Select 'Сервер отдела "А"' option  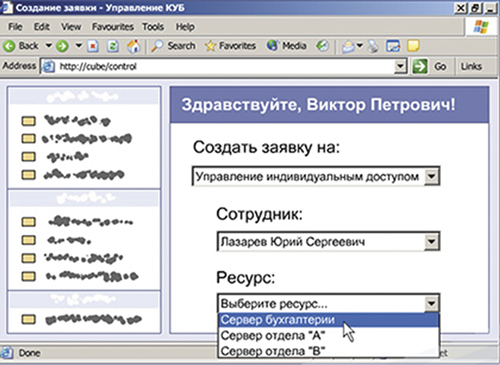coord(328,335)
